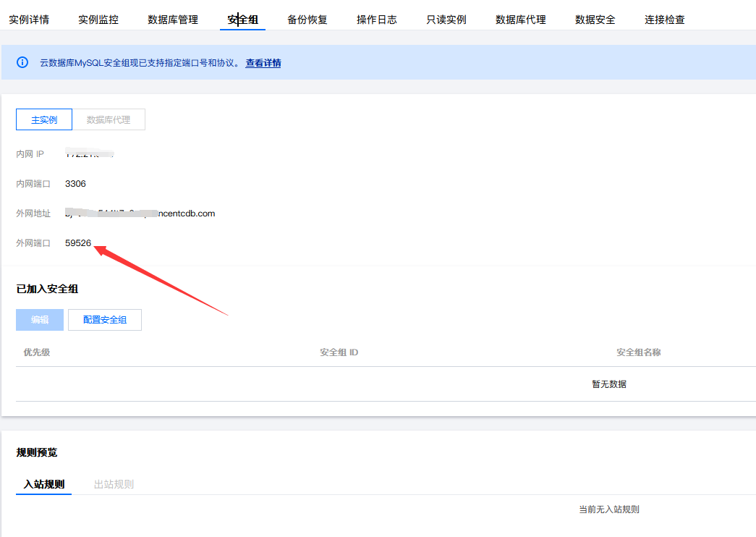Open the 操作日志 tab
This screenshot has height=537, width=756.
(x=377, y=20)
